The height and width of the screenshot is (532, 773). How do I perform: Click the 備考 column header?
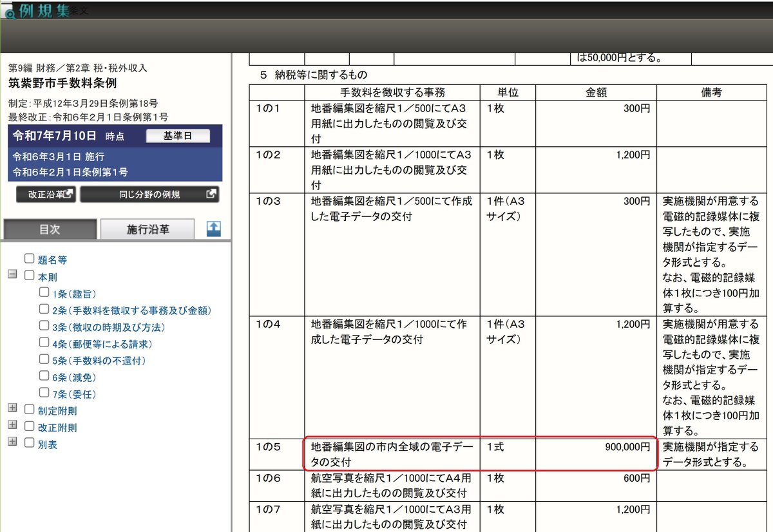tap(711, 93)
